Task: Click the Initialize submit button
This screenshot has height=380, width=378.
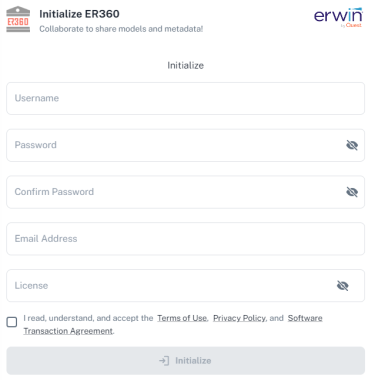Action: click(x=185, y=361)
